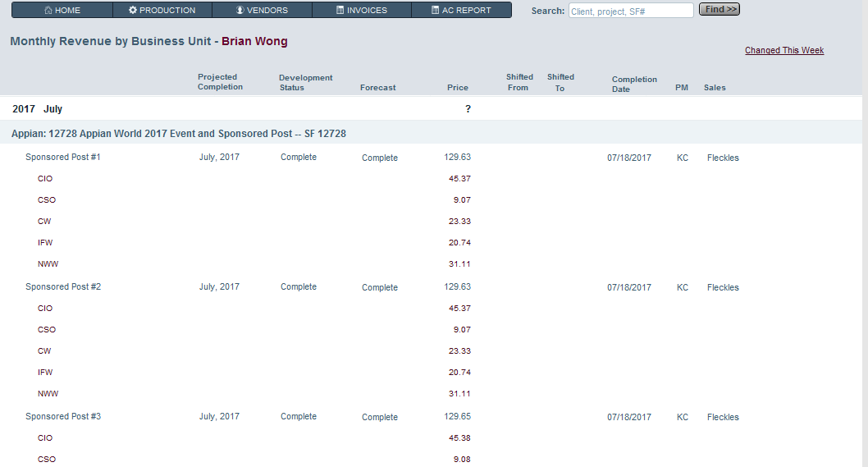Click CIO under Sponsored Post #2
868x467 pixels.
click(45, 308)
